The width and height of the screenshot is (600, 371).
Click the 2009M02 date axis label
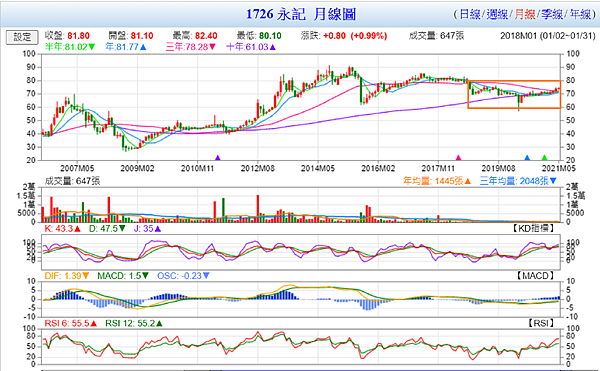[x=137, y=168]
